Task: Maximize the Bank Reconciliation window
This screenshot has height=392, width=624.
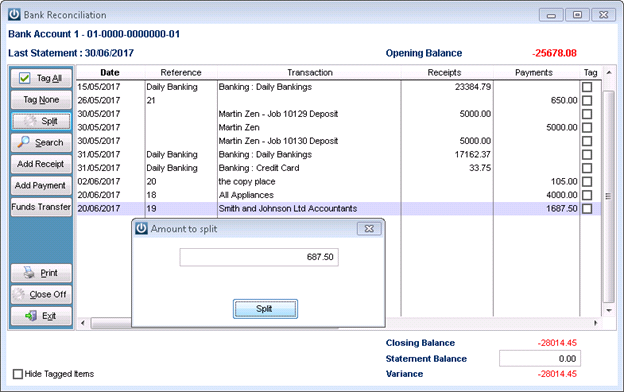Action: 577,15
